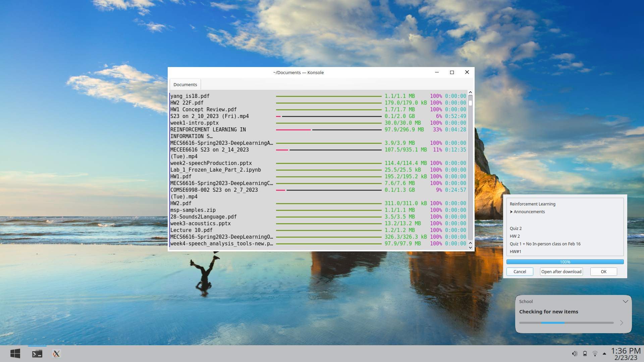644x362 pixels.
Task: Switch to the Documents tab in Konsole
Action: point(185,84)
